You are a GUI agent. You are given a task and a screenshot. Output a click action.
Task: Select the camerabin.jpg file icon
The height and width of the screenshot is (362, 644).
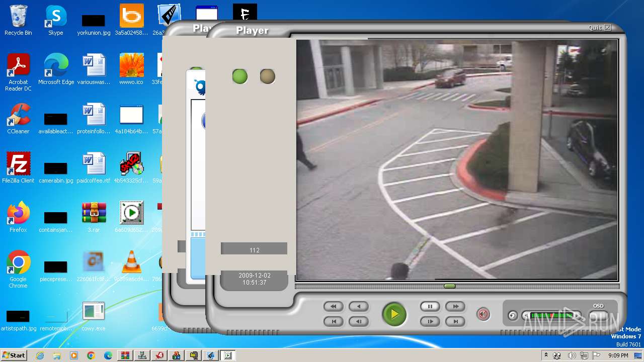[x=56, y=171]
